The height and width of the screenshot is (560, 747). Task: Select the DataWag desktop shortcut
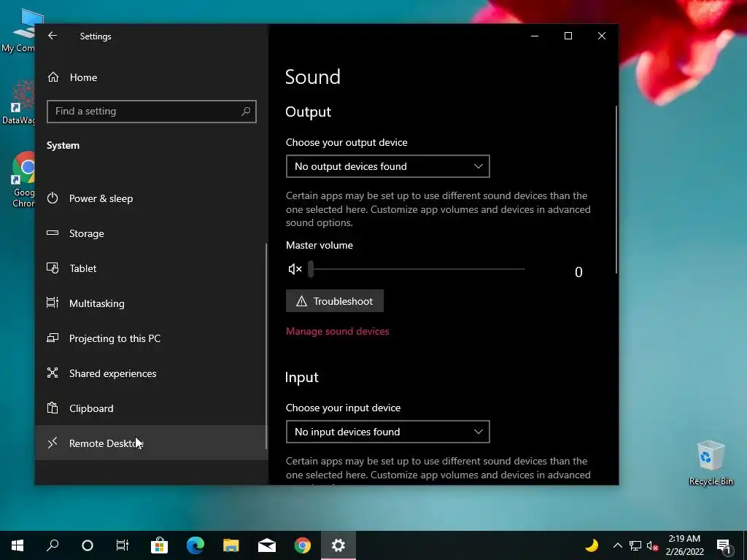pyautogui.click(x=18, y=102)
